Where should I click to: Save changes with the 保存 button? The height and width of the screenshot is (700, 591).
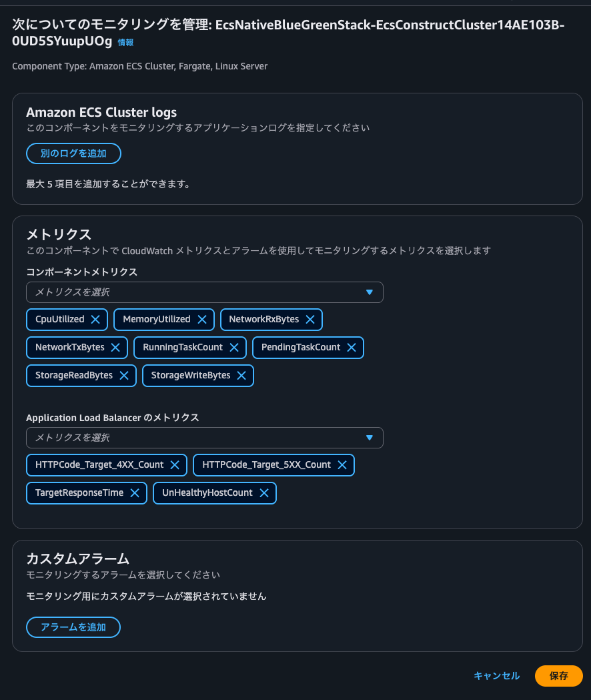pos(558,676)
